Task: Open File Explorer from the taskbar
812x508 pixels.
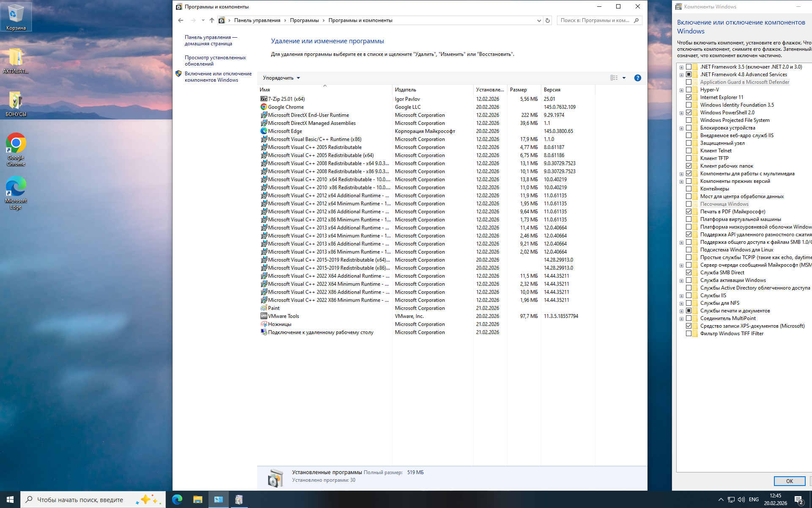Action: (198, 500)
